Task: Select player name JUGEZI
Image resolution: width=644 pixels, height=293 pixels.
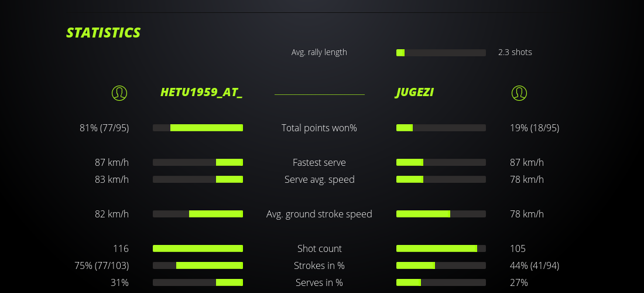Action: [x=415, y=93]
